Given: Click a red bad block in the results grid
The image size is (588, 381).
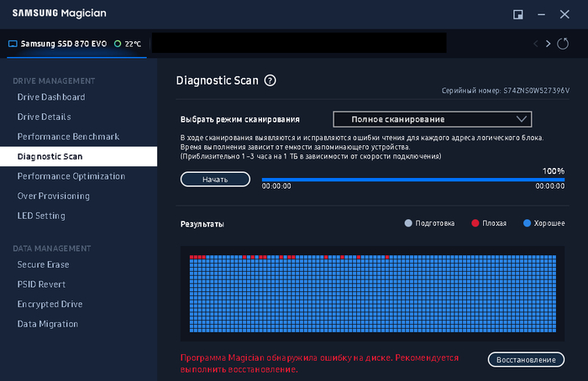Looking at the screenshot, I should point(192,257).
